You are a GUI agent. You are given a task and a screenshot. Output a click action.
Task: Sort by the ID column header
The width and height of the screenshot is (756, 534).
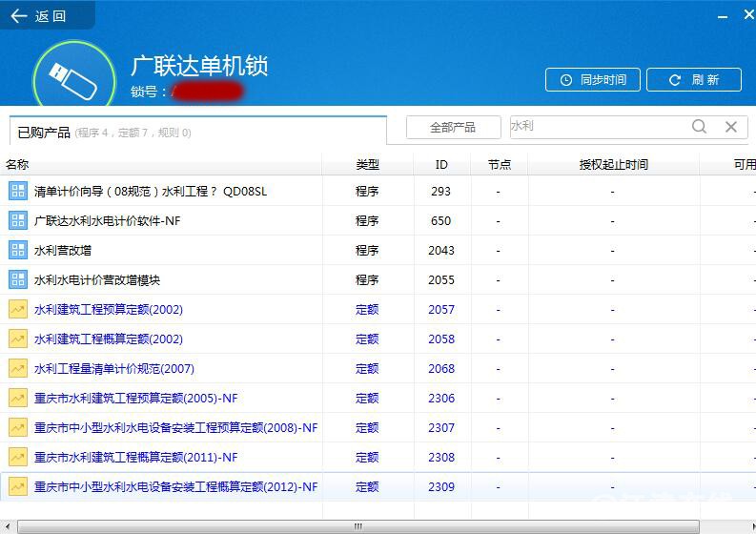click(x=441, y=165)
